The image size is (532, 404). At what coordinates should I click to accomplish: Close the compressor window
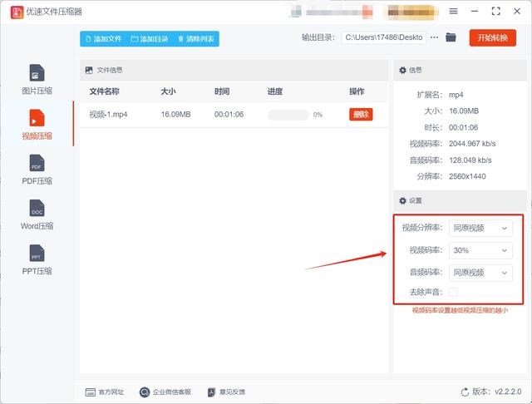point(517,11)
